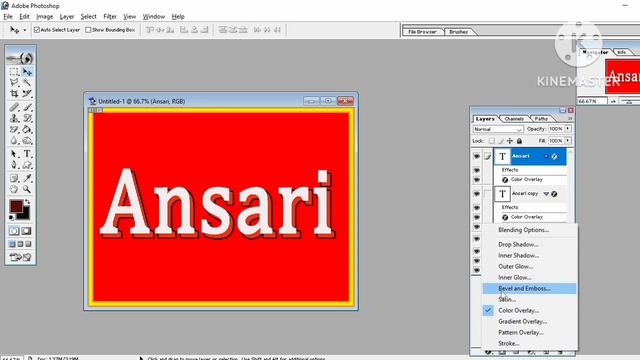Viewport: 640px width, 360px height.
Task: Reset to default colors icon
Action: (11, 218)
